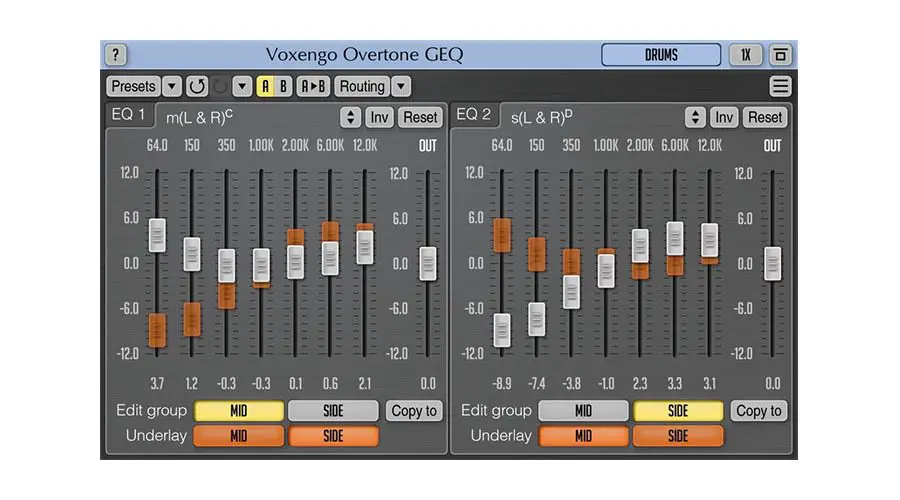The height and width of the screenshot is (500, 900).
Task: Click the EQ 2 1.00K slider handle
Action: [x=606, y=271]
